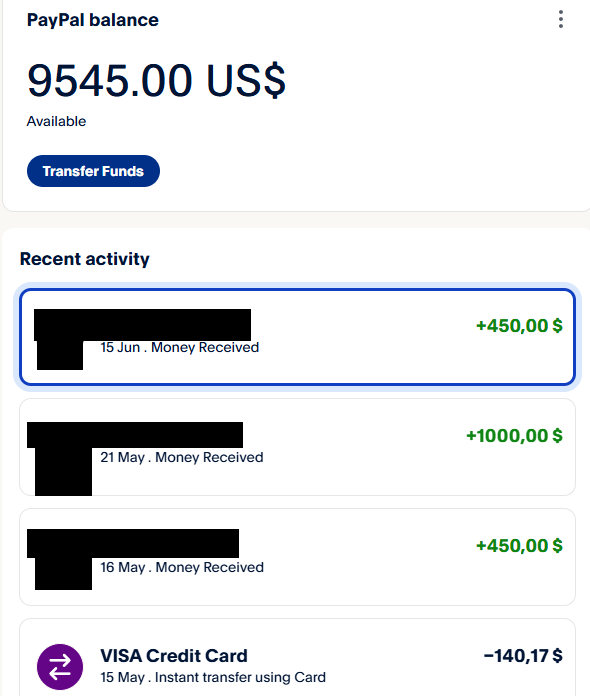Click the 9545.00 US$ balance figure
This screenshot has width=590, height=696.
[x=156, y=80]
